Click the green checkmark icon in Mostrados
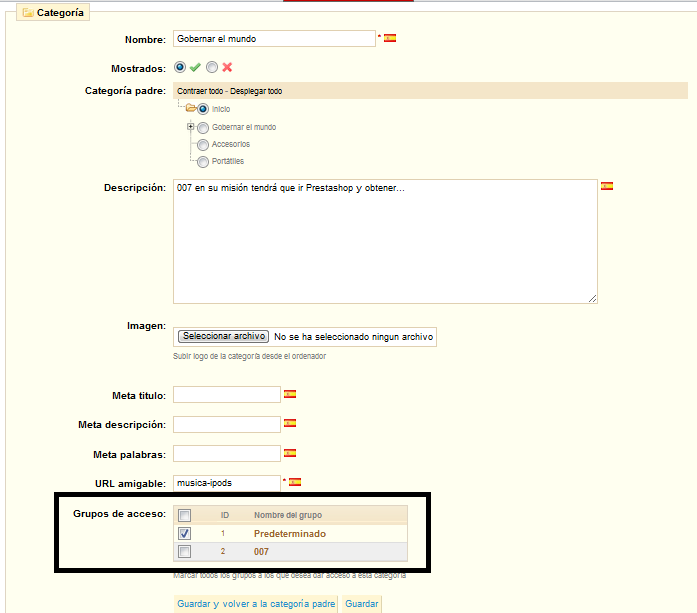 (195, 68)
